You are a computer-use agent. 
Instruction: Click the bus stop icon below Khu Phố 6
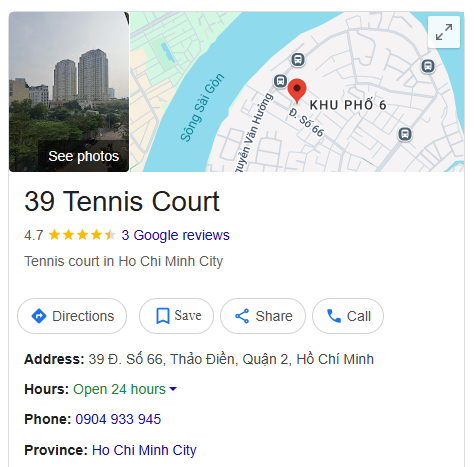pos(405,134)
